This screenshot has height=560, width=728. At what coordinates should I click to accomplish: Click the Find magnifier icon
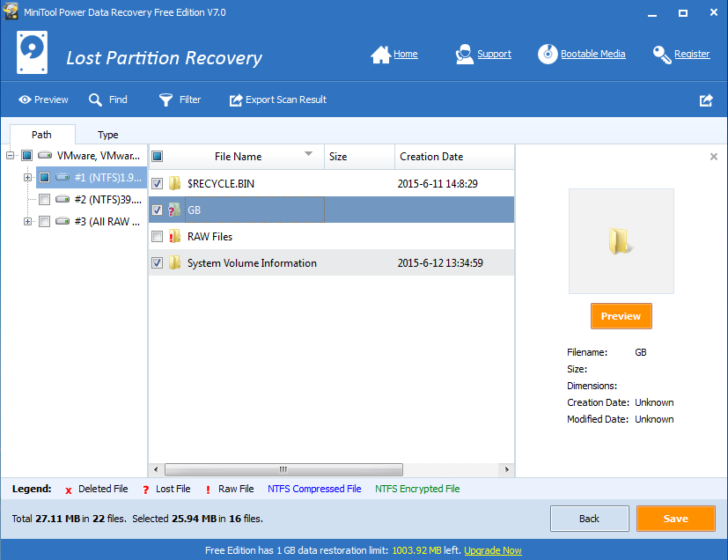(95, 99)
